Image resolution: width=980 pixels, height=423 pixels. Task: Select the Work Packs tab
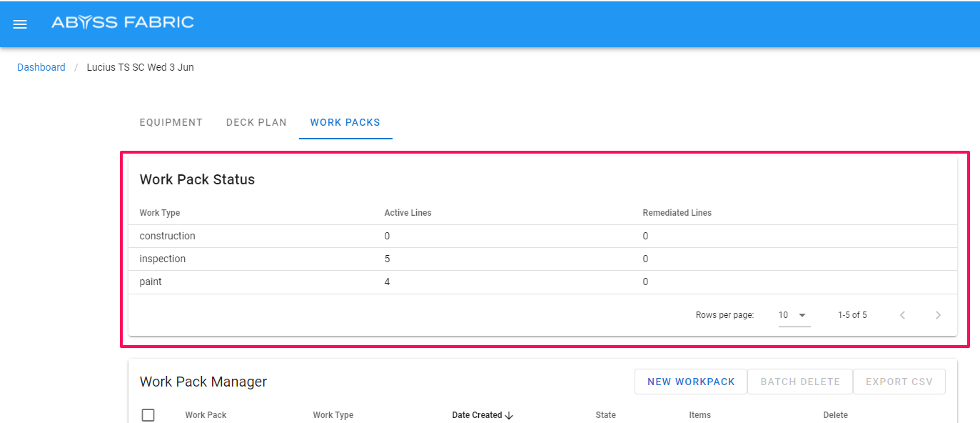(345, 122)
